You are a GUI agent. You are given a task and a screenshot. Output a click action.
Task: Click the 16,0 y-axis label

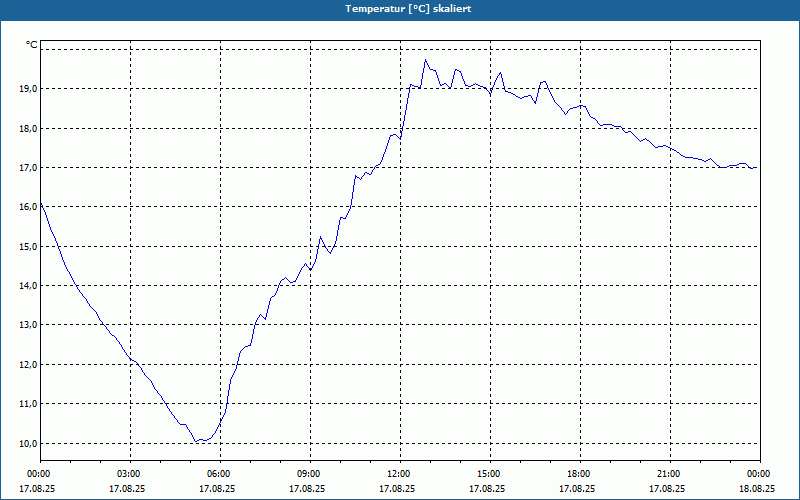(x=28, y=207)
